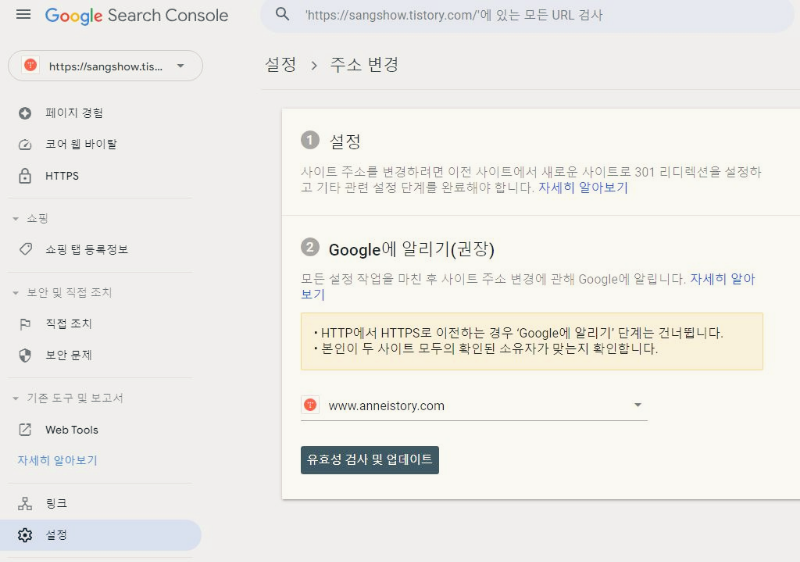This screenshot has width=800, height=562.
Task: Click the URL inspection search field
Action: click(x=527, y=15)
